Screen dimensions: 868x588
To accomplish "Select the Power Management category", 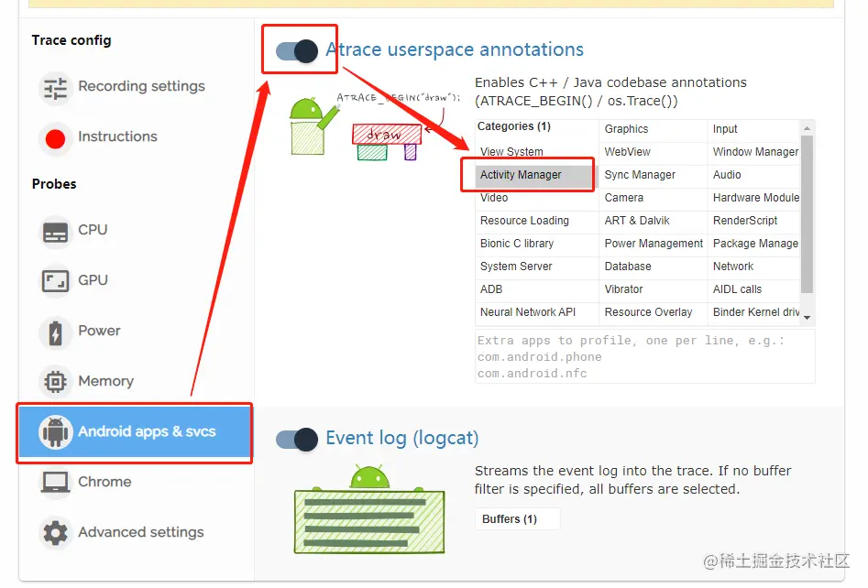I will [654, 244].
